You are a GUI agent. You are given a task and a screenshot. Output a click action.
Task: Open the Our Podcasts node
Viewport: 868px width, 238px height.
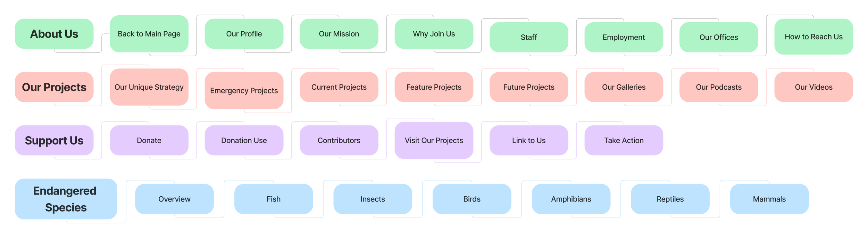[719, 87]
